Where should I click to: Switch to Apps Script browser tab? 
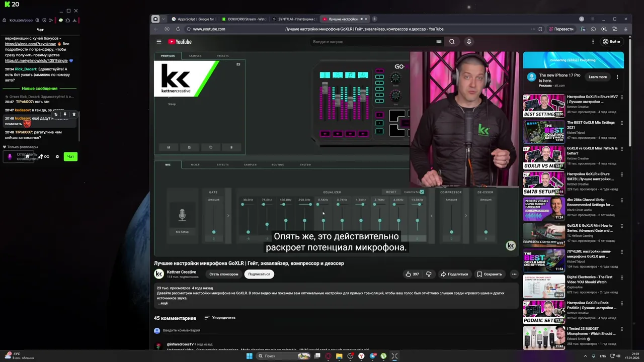coord(193,19)
